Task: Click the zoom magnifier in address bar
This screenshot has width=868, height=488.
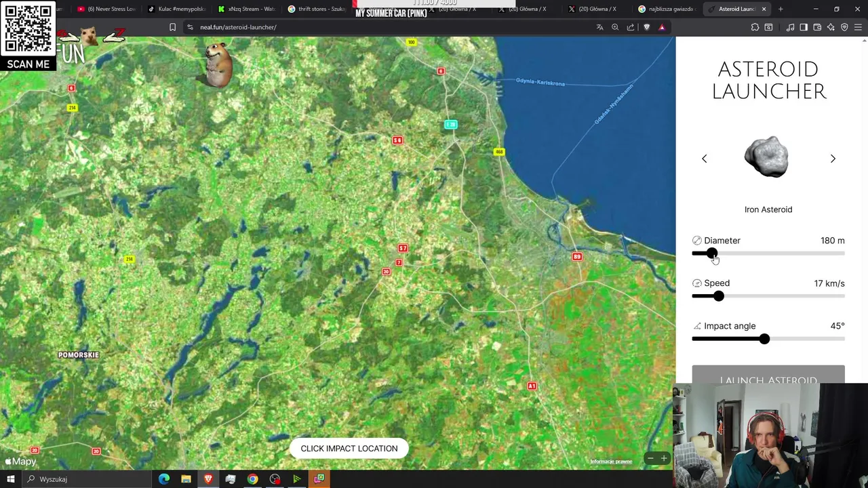Action: [615, 27]
